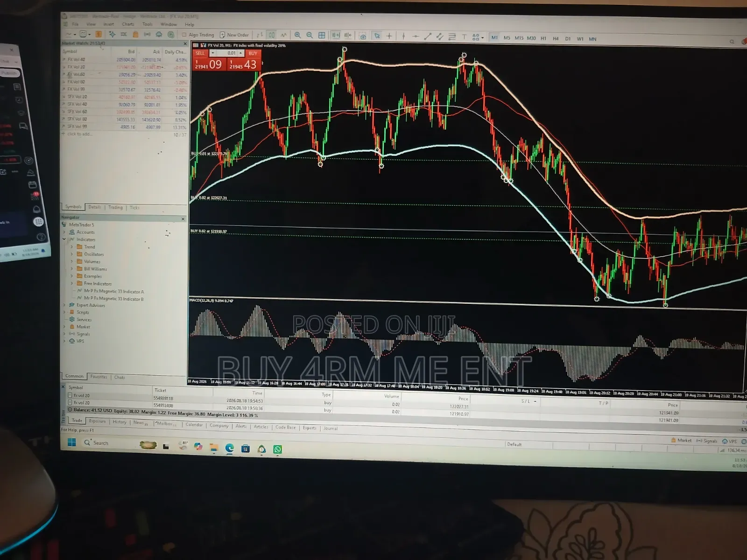This screenshot has width=747, height=560.
Task: Expand the Bill Williams folder
Action: [x=72, y=269]
